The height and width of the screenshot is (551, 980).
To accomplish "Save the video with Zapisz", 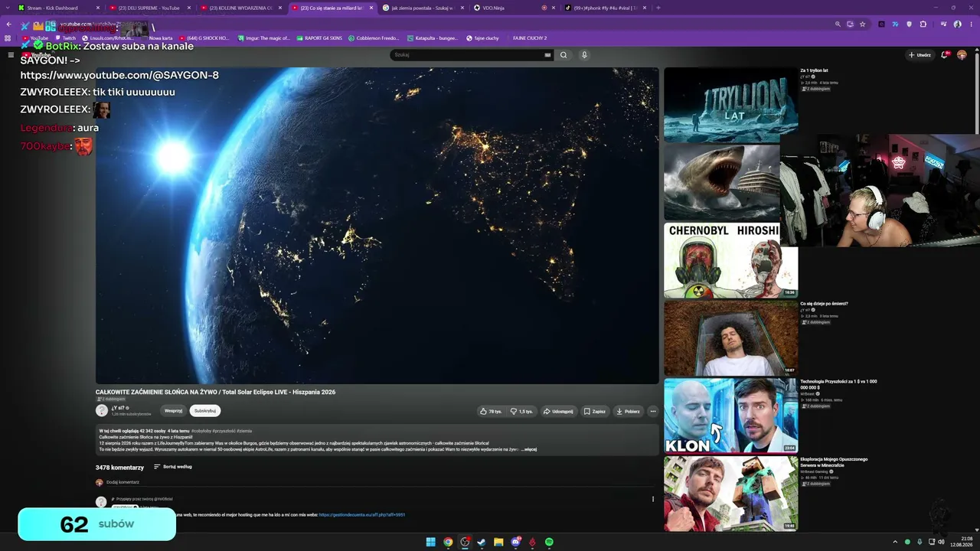I will pyautogui.click(x=594, y=411).
